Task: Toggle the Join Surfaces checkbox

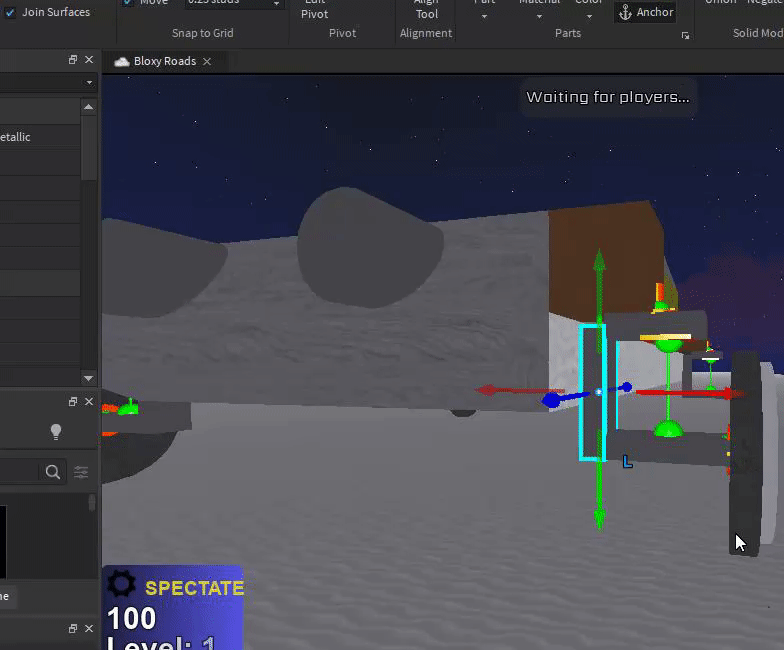Action: (x=10, y=12)
